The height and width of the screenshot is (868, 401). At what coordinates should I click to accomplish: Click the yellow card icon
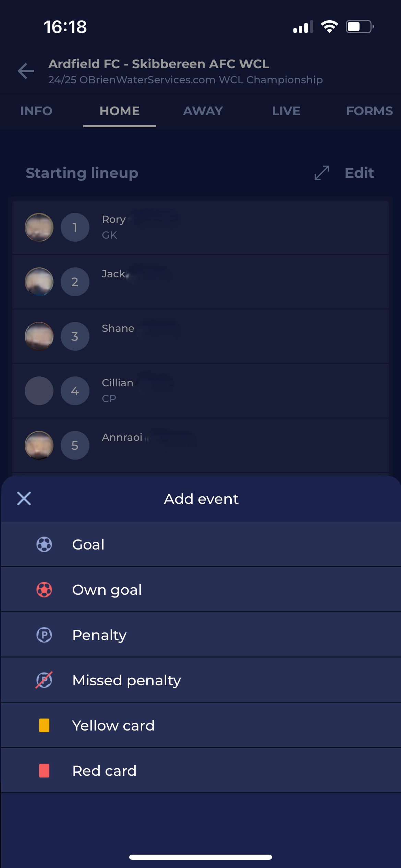44,725
